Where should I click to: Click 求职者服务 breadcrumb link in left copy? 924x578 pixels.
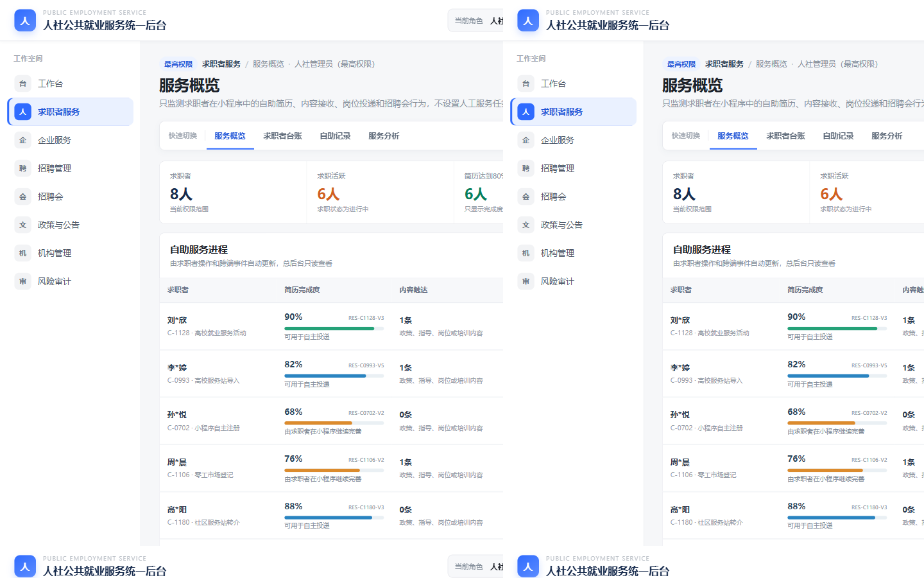(x=221, y=64)
